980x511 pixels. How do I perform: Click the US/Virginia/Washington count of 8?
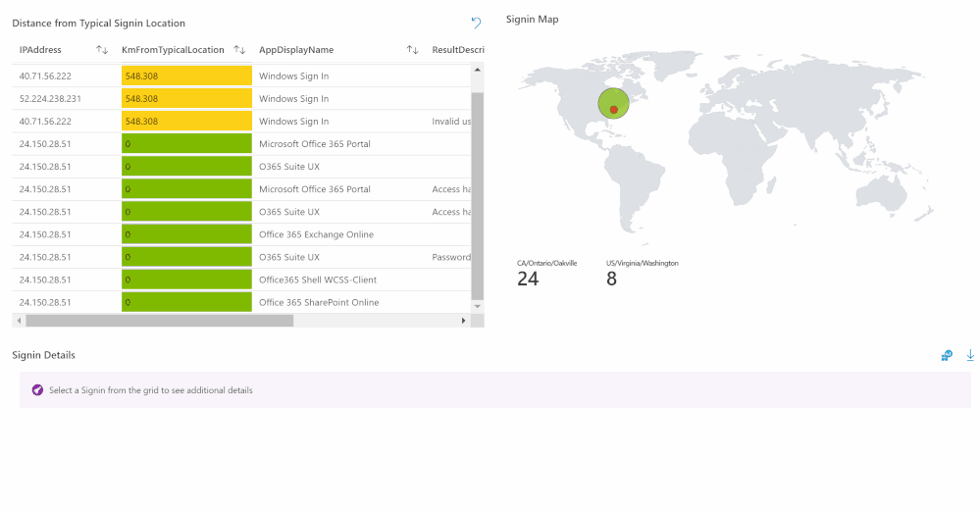611,279
